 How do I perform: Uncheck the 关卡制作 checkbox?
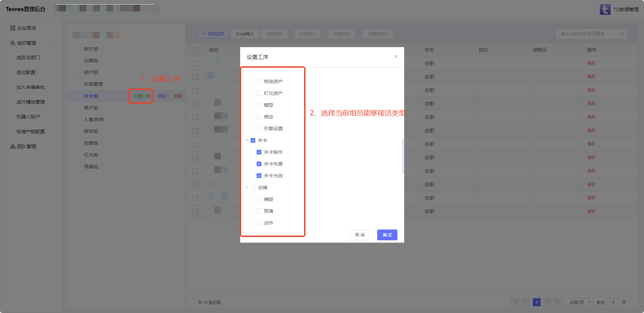[x=259, y=152]
